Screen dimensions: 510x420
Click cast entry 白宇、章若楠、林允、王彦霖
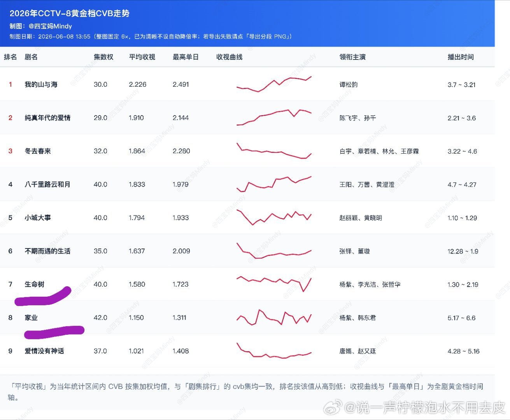point(379,151)
